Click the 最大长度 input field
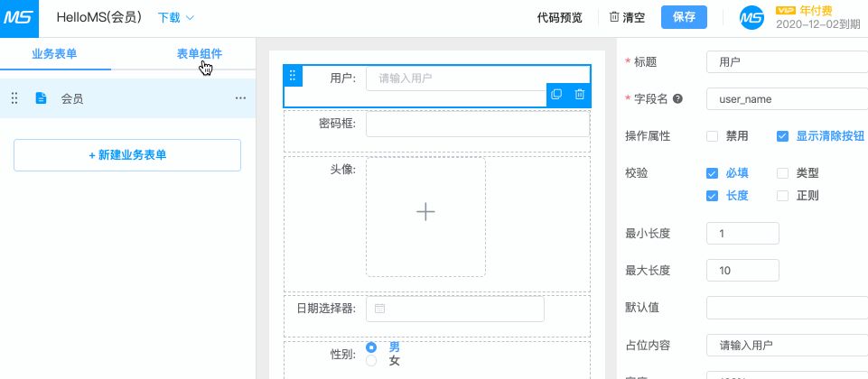The image size is (868, 379). (x=742, y=271)
